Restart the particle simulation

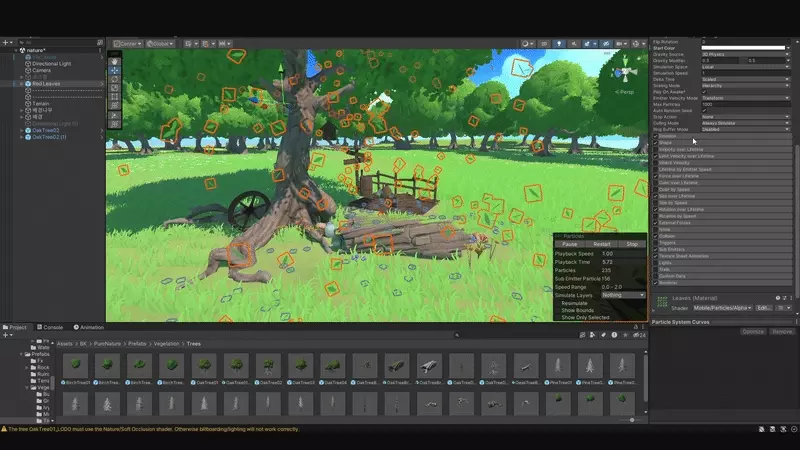click(602, 244)
